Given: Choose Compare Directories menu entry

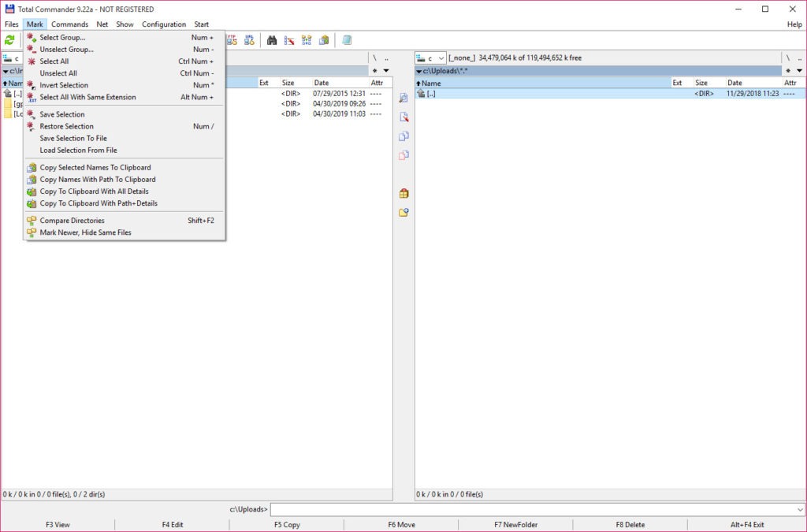Looking at the screenshot, I should (x=124, y=220).
